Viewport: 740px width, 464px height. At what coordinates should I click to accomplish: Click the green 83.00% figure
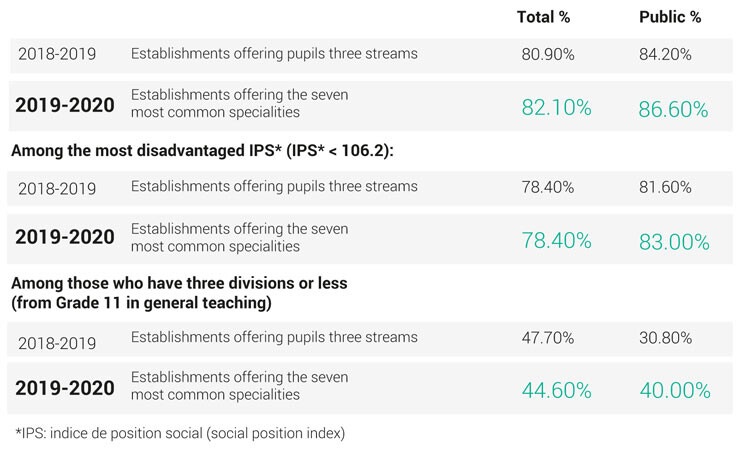tap(674, 242)
